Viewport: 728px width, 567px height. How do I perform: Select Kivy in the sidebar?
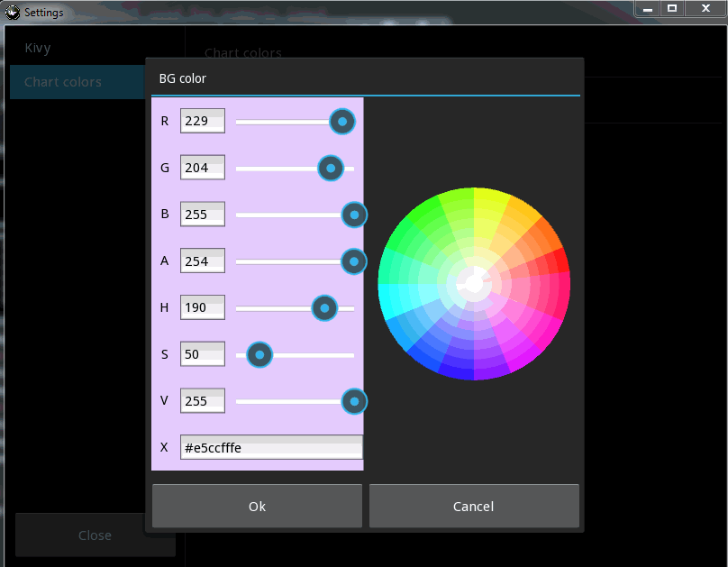38,48
